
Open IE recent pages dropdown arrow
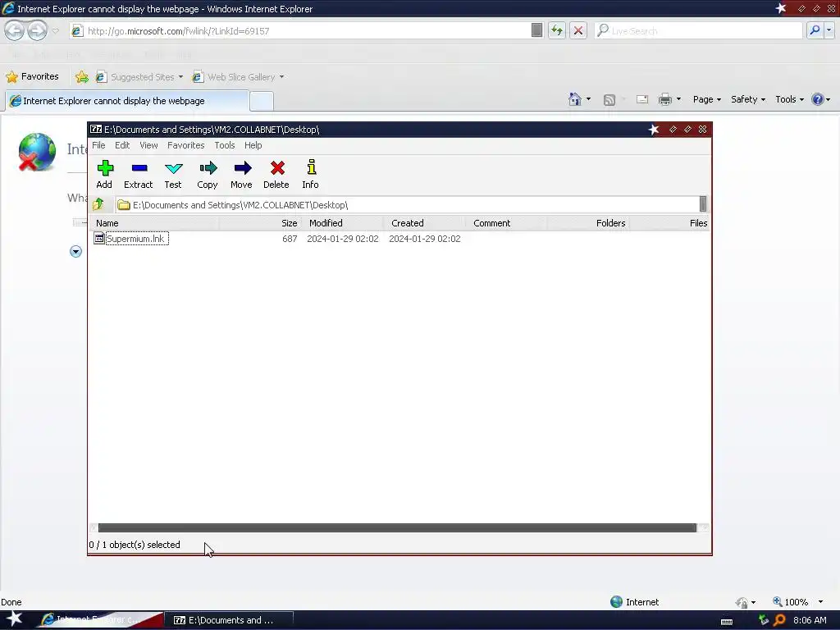click(55, 31)
